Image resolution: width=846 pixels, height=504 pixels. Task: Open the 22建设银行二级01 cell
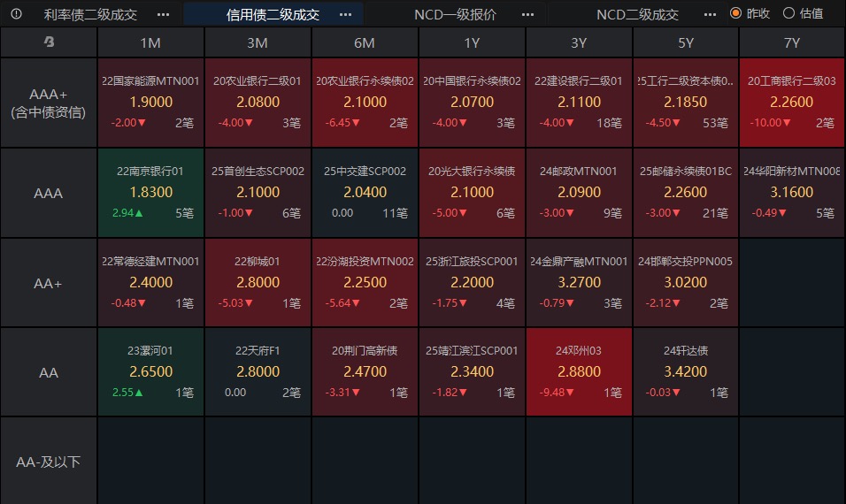tap(579, 103)
